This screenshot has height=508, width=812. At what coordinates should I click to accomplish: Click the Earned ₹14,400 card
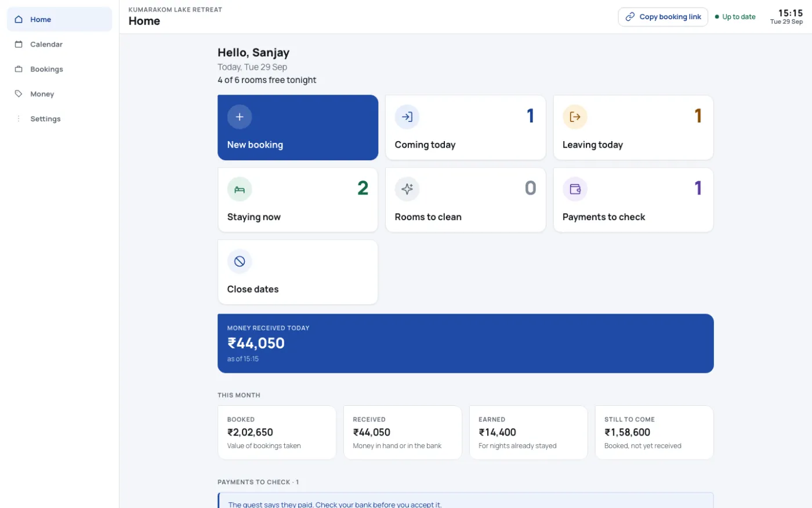528,433
